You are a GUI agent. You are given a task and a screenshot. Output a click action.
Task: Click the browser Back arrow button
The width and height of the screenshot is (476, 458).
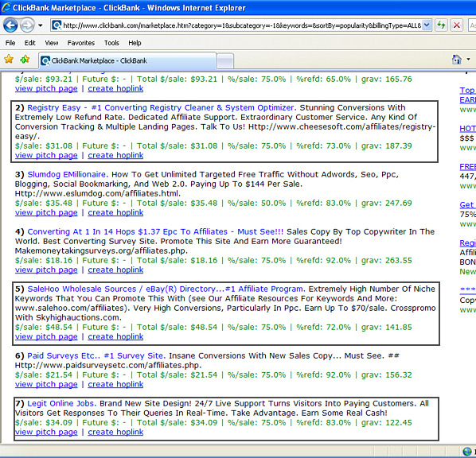click(10, 25)
